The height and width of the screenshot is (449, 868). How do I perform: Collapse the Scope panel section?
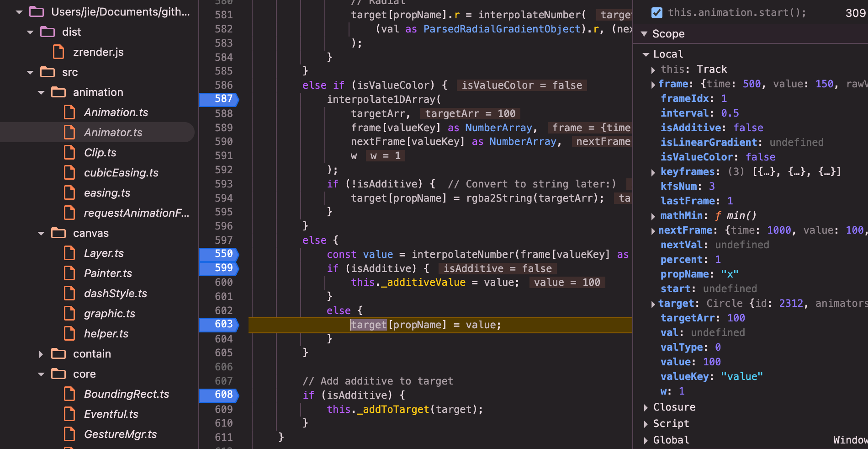point(645,34)
